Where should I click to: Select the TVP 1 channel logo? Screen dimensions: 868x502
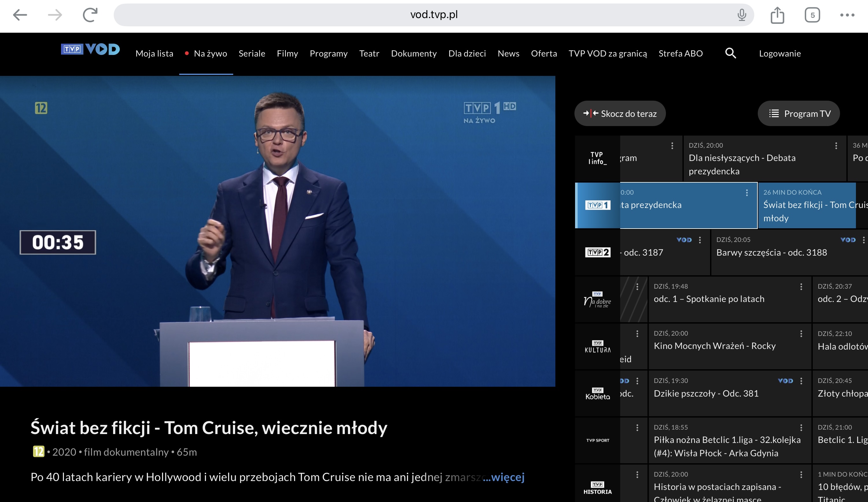pos(597,205)
